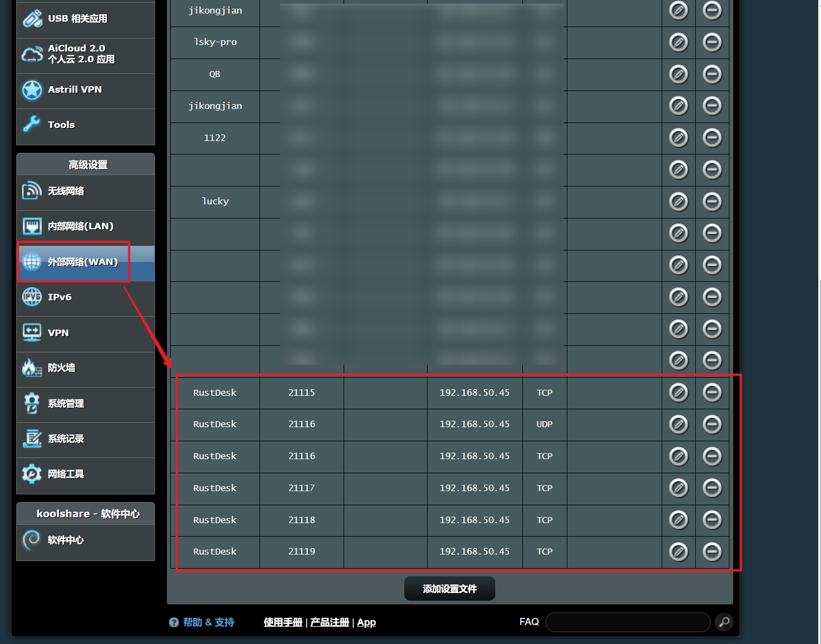Edit the QB forwarding rule

pos(678,74)
